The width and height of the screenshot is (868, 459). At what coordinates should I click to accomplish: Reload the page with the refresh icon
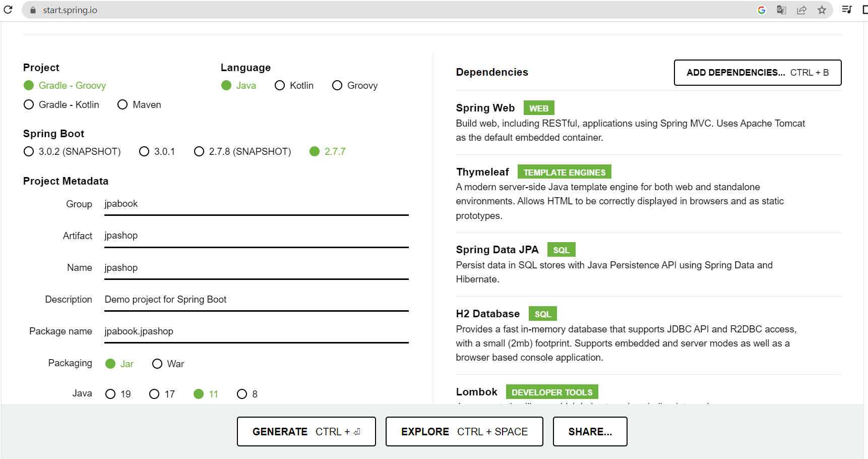(8, 10)
